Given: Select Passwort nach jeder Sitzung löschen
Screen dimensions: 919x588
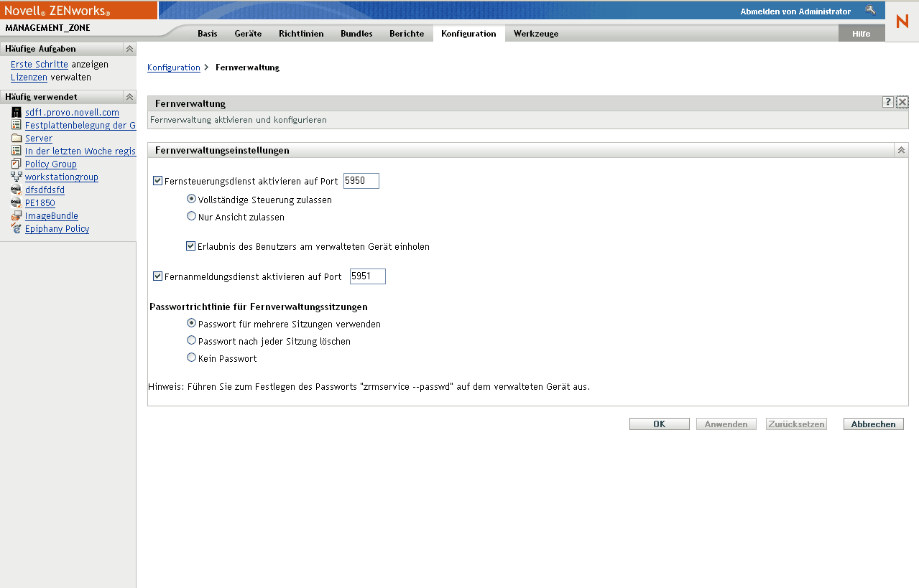Looking at the screenshot, I should point(191,340).
